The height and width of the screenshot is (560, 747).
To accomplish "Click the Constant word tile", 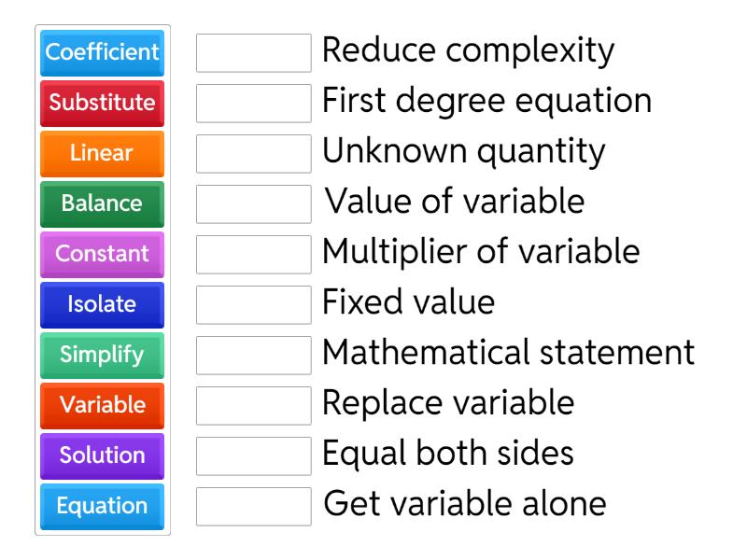I will (x=101, y=255).
